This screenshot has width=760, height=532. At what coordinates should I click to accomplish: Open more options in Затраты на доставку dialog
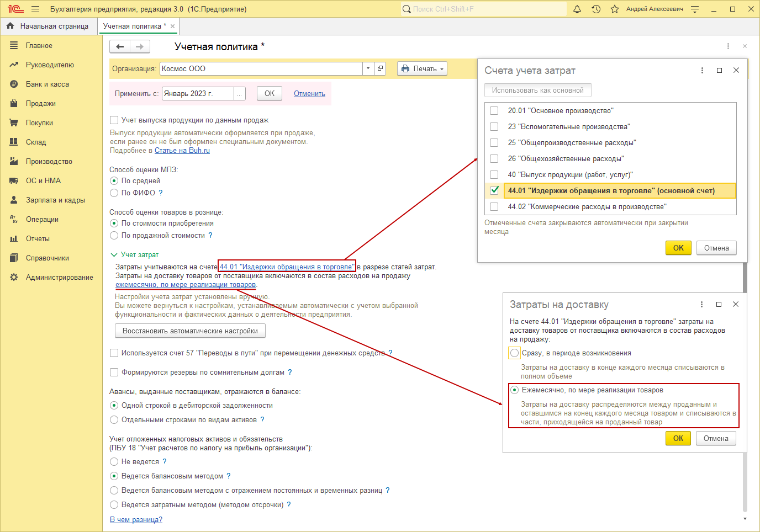pos(701,304)
